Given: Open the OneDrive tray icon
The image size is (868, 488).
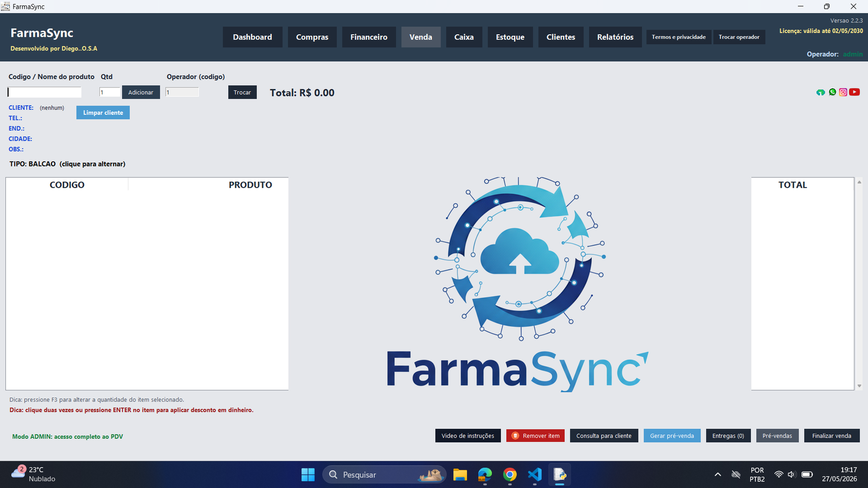Looking at the screenshot, I should (x=736, y=474).
